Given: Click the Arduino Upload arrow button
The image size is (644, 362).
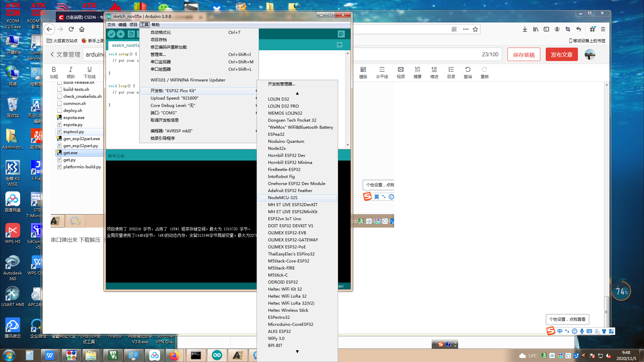Looking at the screenshot, I should coord(121,34).
